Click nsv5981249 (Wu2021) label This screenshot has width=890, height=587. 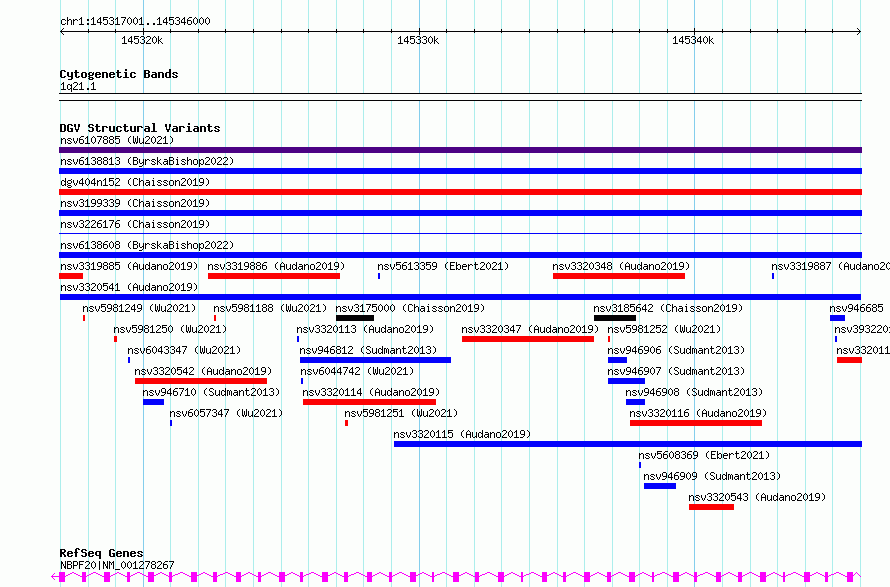139,308
